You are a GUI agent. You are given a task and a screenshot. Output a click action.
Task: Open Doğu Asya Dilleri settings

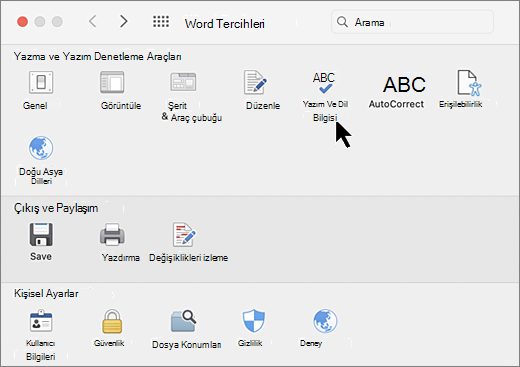[41, 148]
